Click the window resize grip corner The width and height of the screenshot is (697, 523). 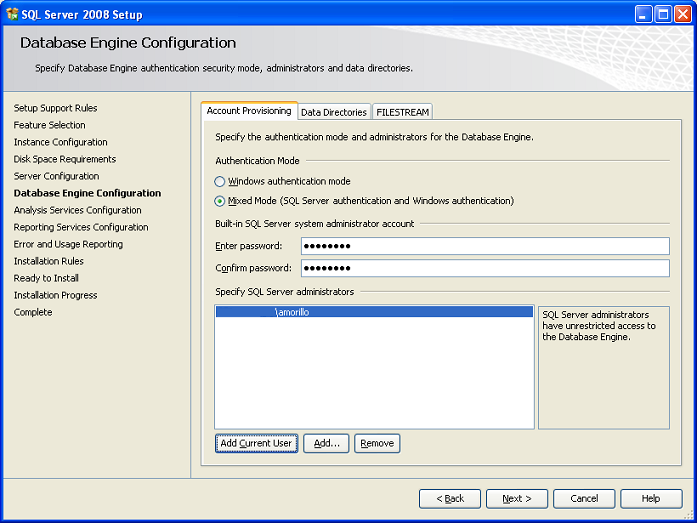click(x=689, y=515)
